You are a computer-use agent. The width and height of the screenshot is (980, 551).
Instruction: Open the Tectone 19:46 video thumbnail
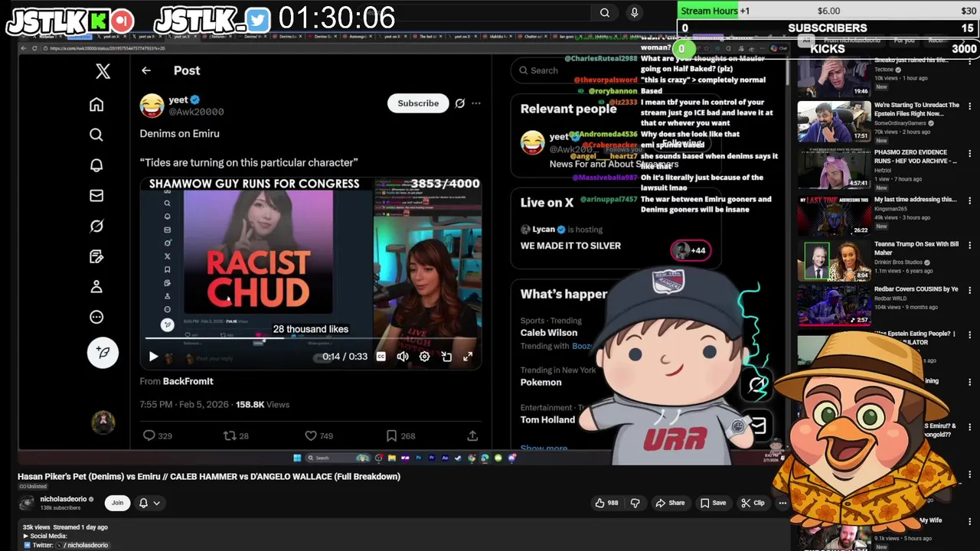834,77
